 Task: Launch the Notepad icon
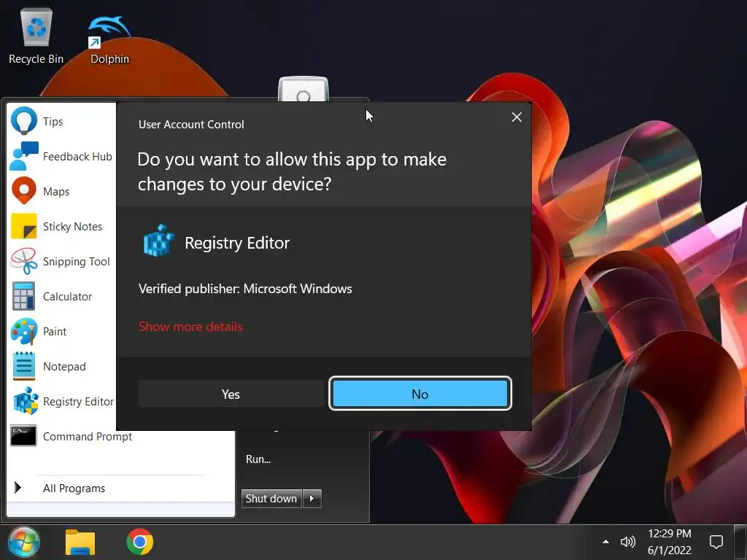(x=24, y=366)
